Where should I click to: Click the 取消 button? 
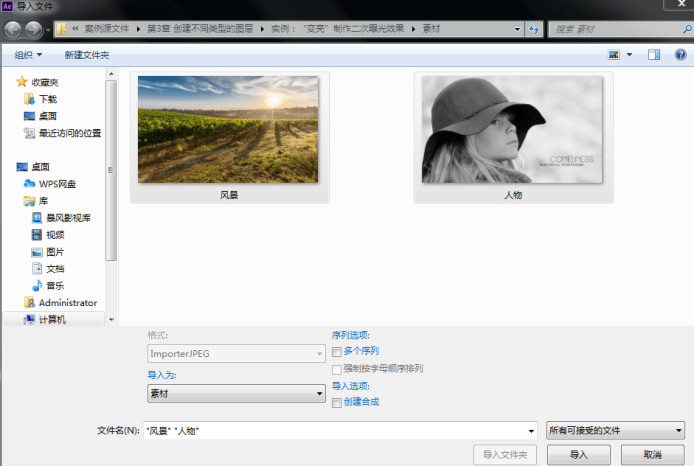coord(652,454)
